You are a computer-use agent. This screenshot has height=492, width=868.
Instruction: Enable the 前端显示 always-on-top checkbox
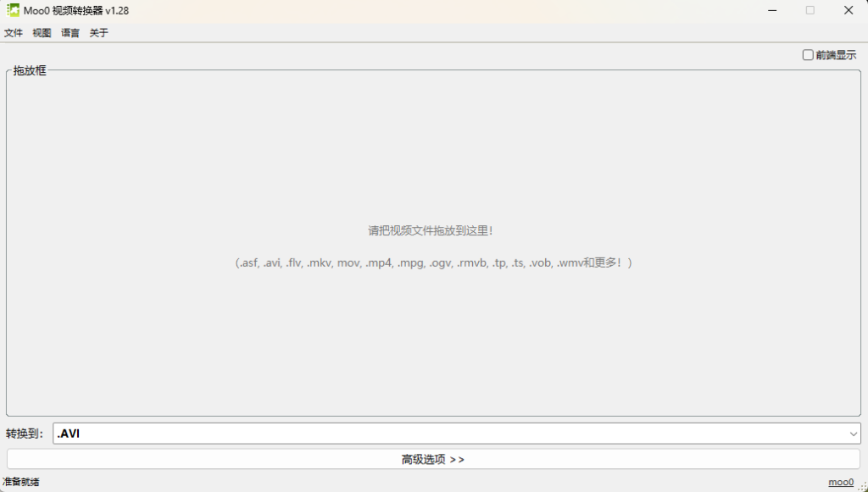(x=808, y=54)
